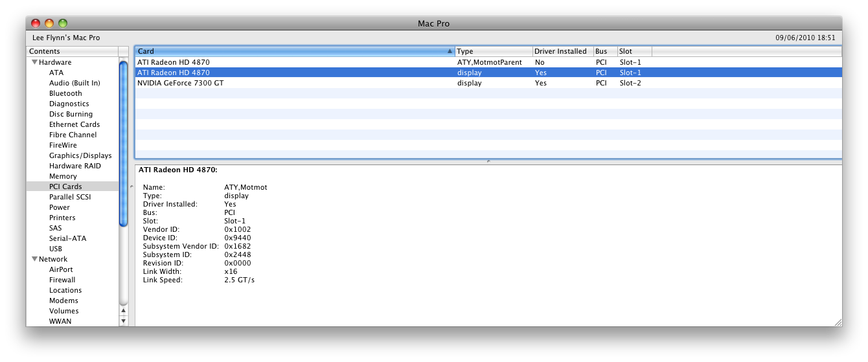This screenshot has width=868, height=362.
Task: Click the No driver installed cell
Action: point(540,62)
